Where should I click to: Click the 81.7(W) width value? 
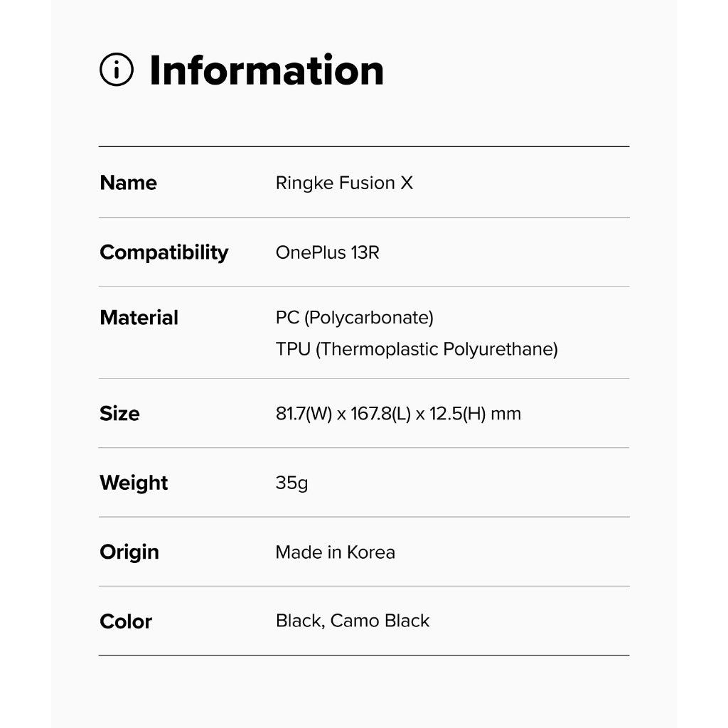304,414
